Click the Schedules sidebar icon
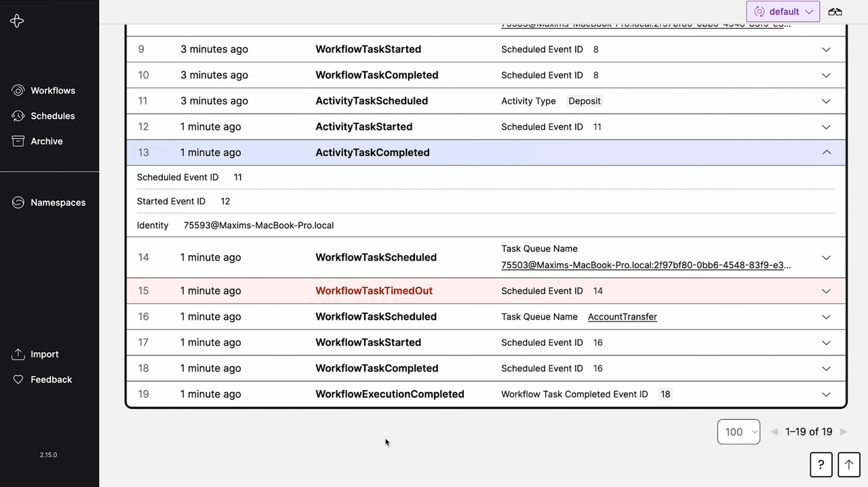Viewport: 868px width, 487px height. [x=18, y=116]
